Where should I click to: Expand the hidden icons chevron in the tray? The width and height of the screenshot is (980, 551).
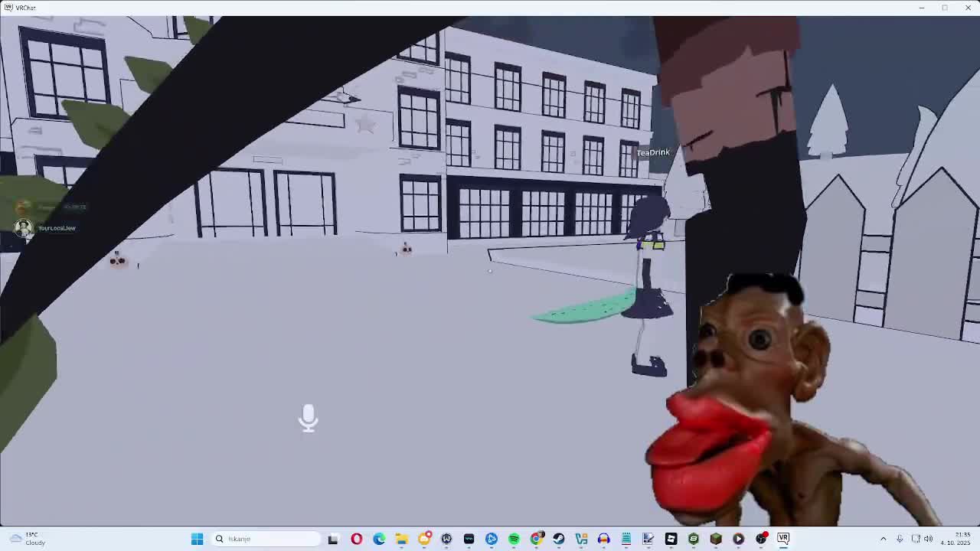click(884, 539)
